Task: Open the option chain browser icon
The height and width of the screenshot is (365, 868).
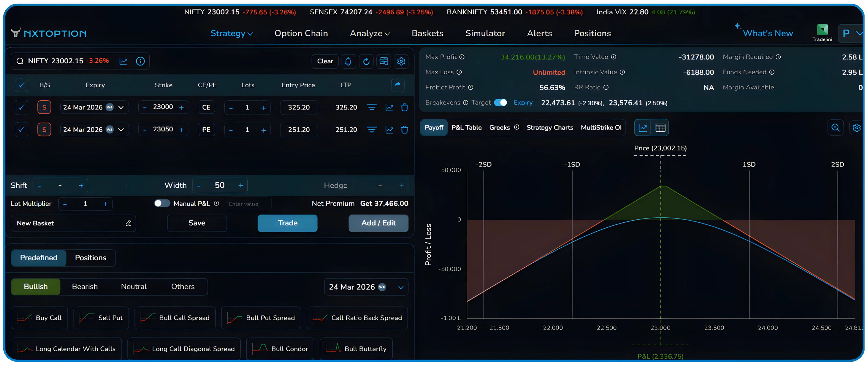Action: point(384,61)
